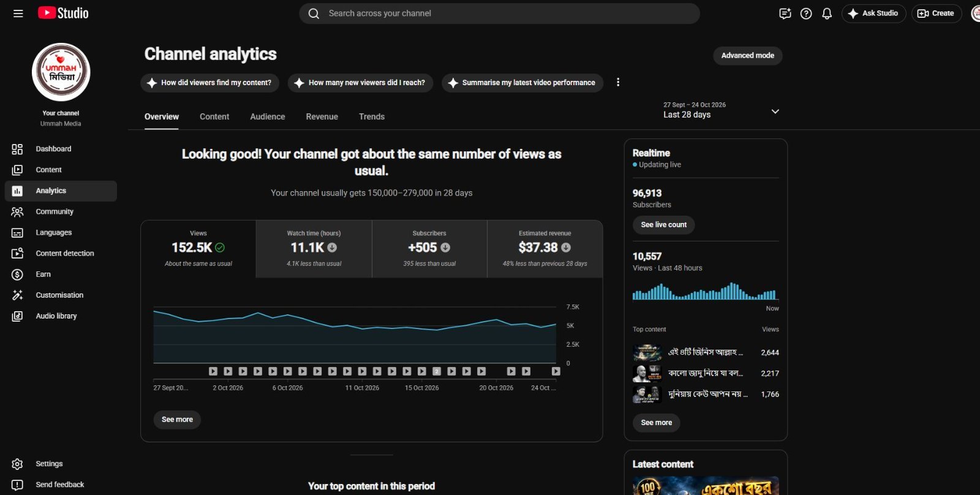Open the Help question mark icon
The width and height of the screenshot is (980, 495).
coord(806,13)
